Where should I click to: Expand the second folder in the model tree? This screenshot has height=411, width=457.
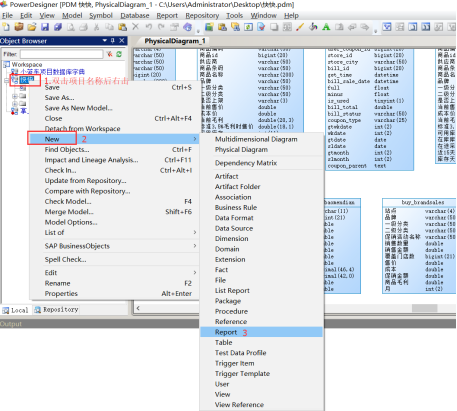click(14, 104)
